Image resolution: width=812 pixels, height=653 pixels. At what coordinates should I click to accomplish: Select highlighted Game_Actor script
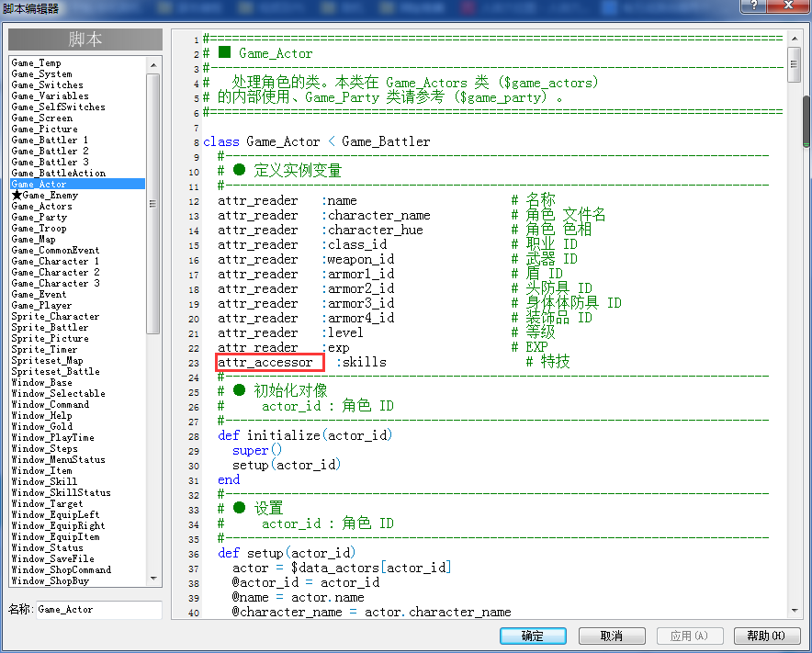pyautogui.click(x=78, y=185)
